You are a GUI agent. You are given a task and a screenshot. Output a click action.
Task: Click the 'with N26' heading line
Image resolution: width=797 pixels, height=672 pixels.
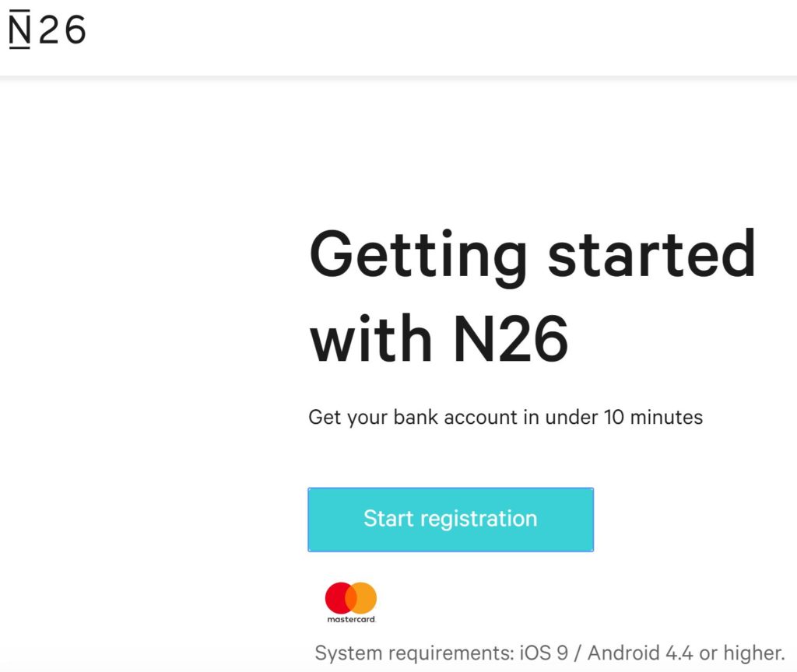point(439,338)
